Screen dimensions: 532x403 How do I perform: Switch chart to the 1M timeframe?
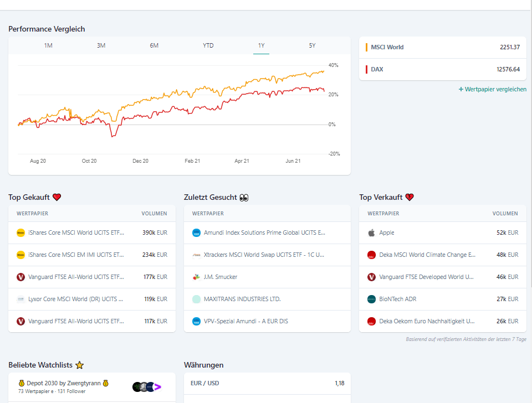click(x=48, y=45)
